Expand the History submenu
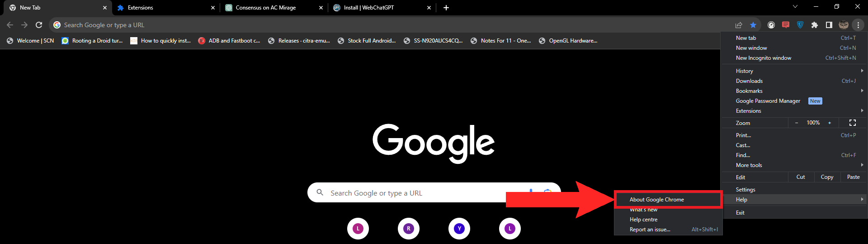This screenshot has height=244, width=868. 794,71
